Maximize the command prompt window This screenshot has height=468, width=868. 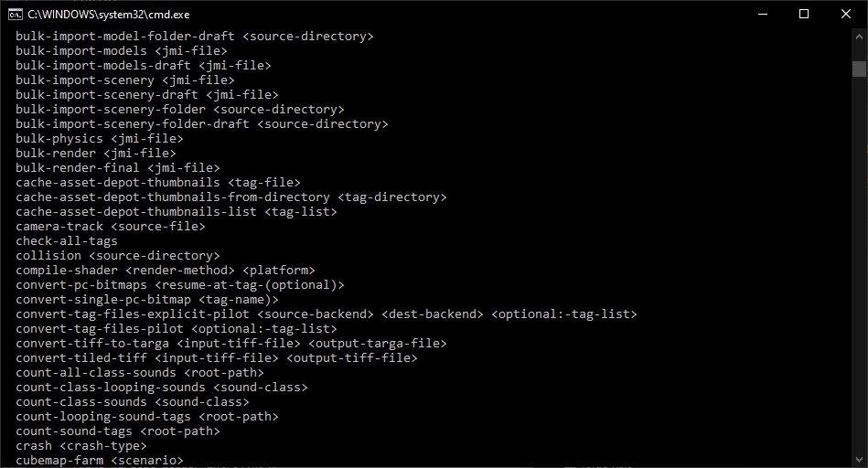(x=804, y=15)
